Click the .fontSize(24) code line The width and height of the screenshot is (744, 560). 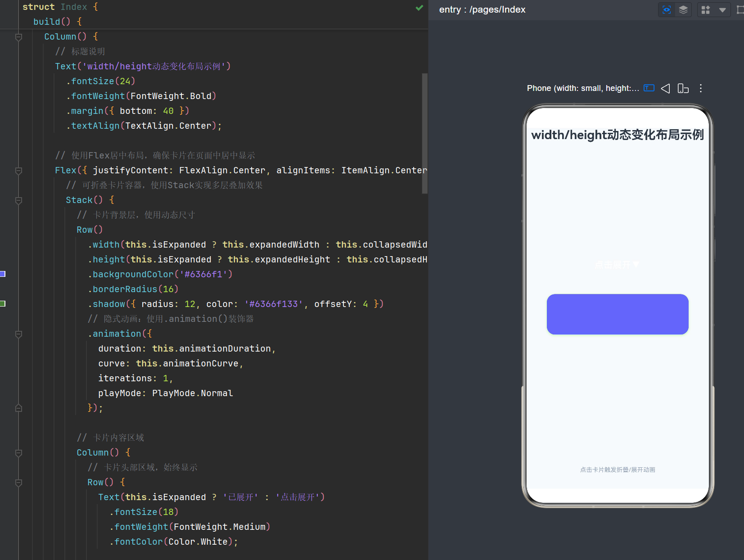pos(101,81)
